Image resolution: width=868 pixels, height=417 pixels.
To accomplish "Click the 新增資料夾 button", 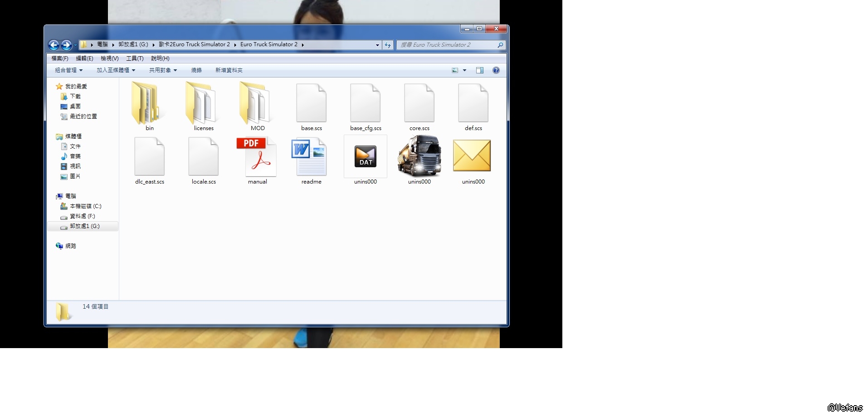I will [x=229, y=70].
